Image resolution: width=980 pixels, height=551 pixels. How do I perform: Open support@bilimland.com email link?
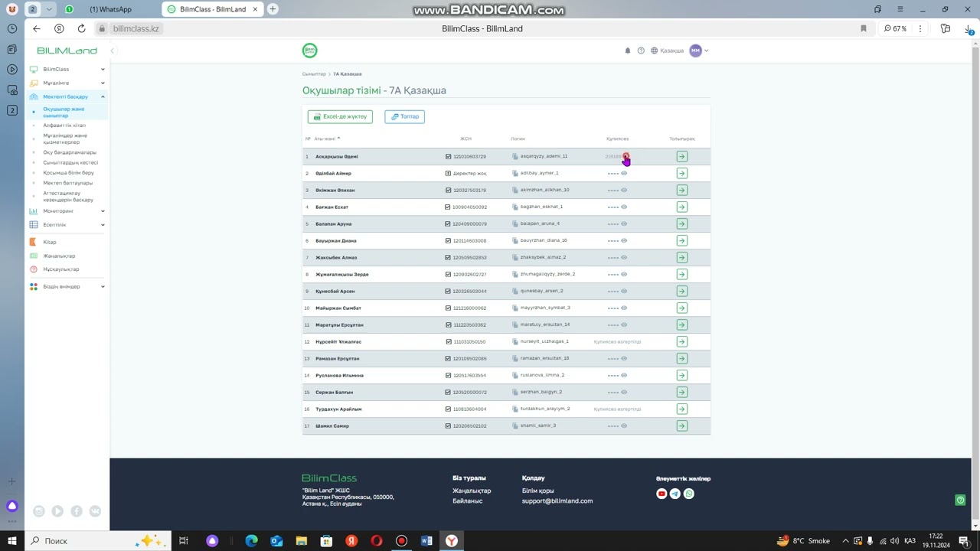557,500
